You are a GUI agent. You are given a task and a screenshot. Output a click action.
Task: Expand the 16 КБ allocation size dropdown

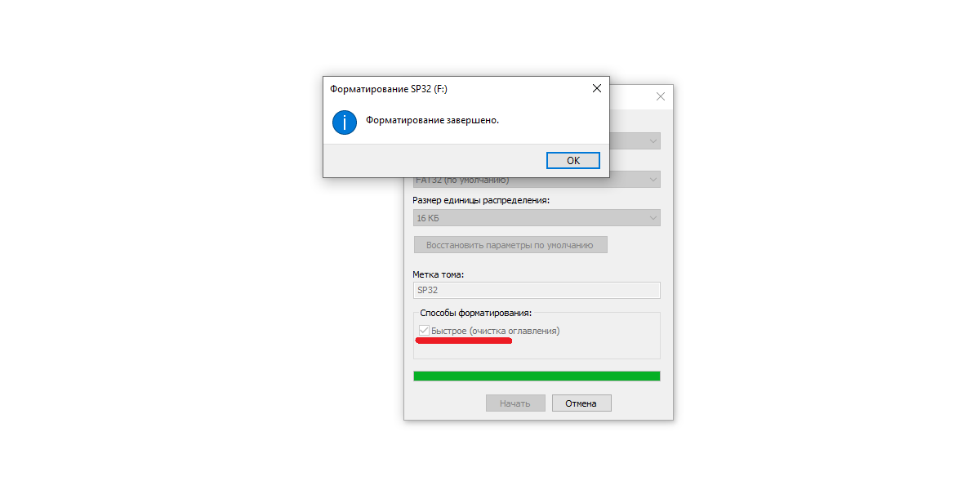click(x=537, y=218)
